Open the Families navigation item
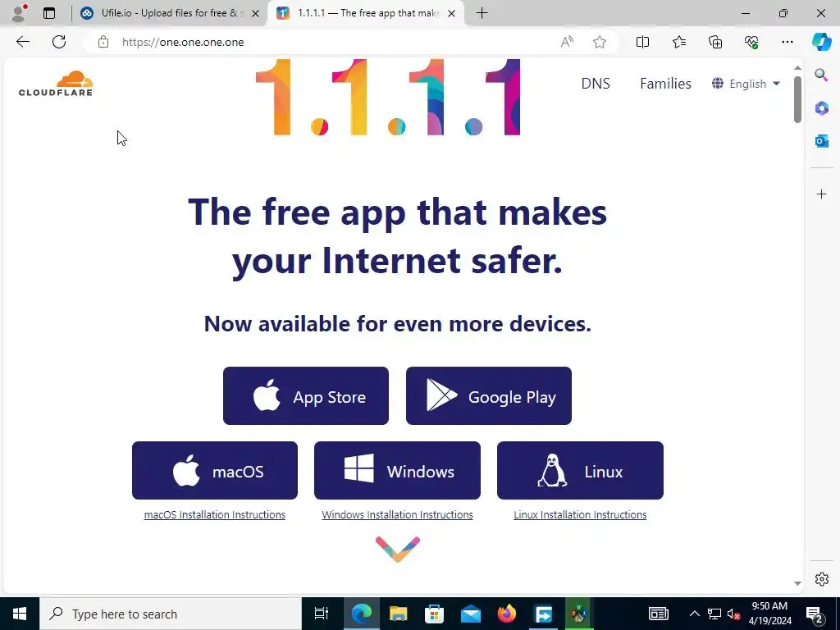The image size is (840, 630). (x=665, y=84)
